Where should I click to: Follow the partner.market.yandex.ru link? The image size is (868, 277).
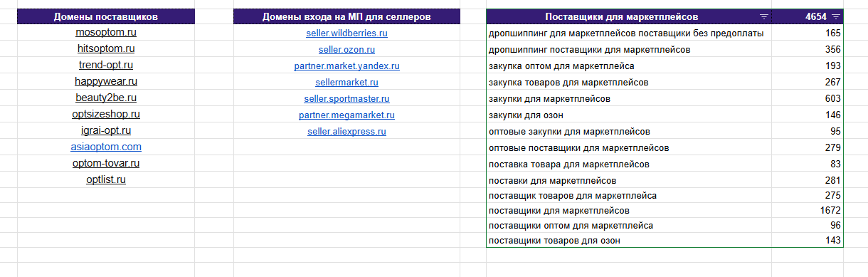pyautogui.click(x=346, y=66)
